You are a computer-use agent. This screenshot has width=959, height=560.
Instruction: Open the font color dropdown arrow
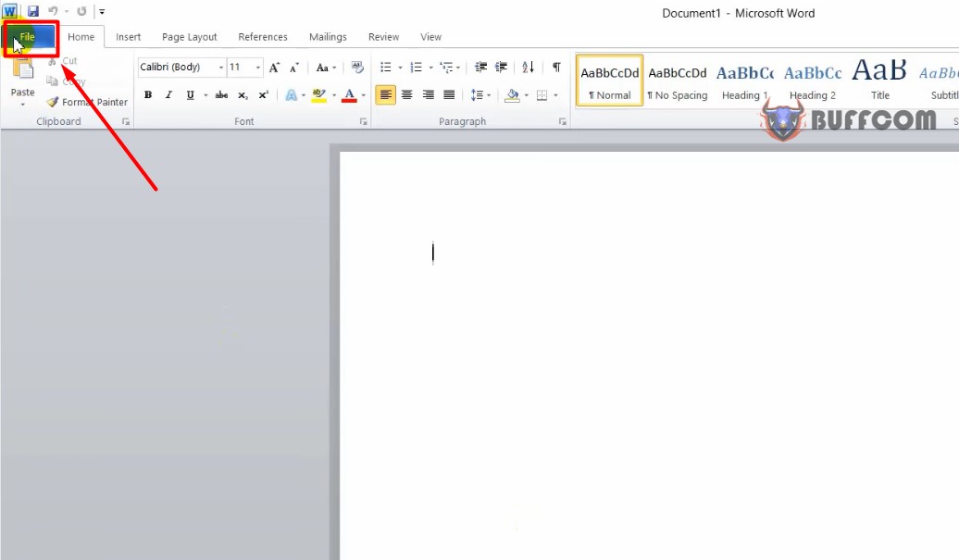point(363,94)
